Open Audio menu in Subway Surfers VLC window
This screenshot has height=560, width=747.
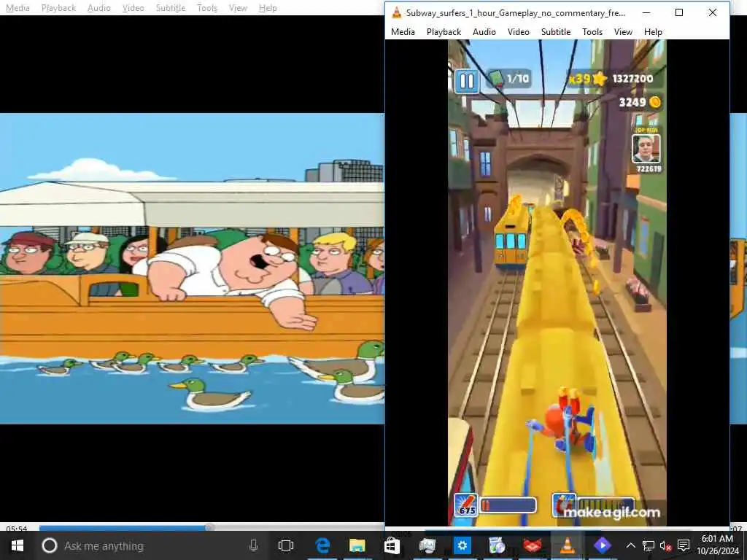coord(484,32)
